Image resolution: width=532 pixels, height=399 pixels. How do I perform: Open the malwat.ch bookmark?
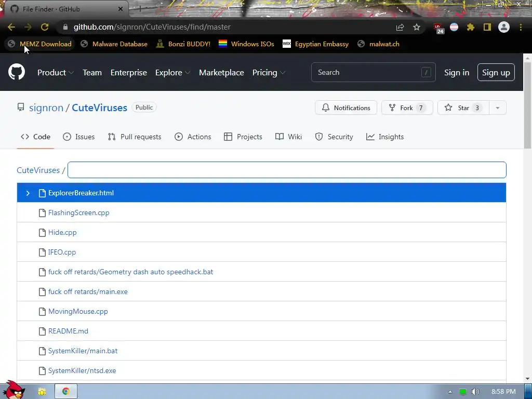[378, 44]
